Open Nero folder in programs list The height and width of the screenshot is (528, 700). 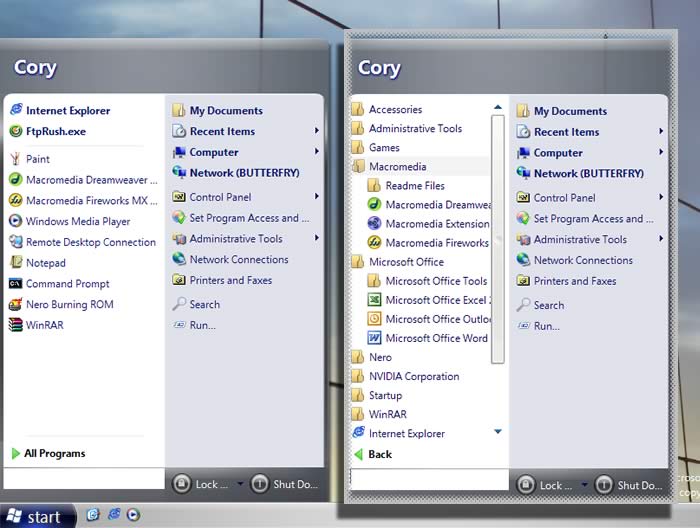(372, 357)
